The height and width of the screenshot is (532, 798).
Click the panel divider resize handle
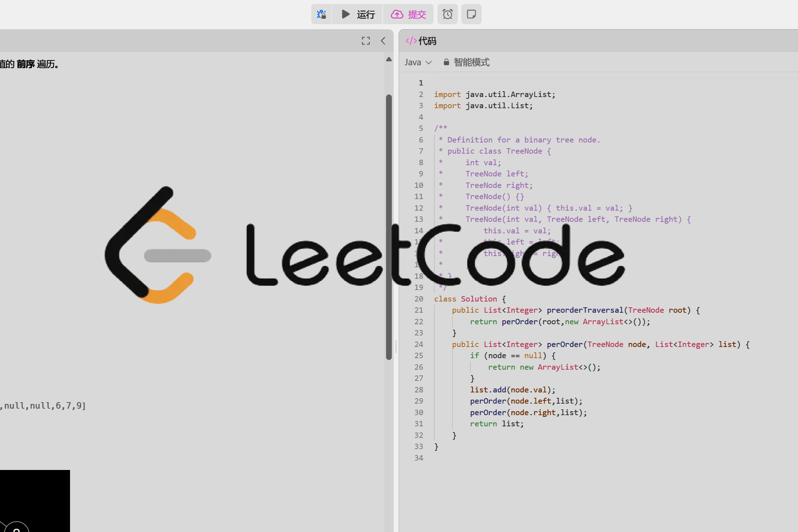(396, 346)
